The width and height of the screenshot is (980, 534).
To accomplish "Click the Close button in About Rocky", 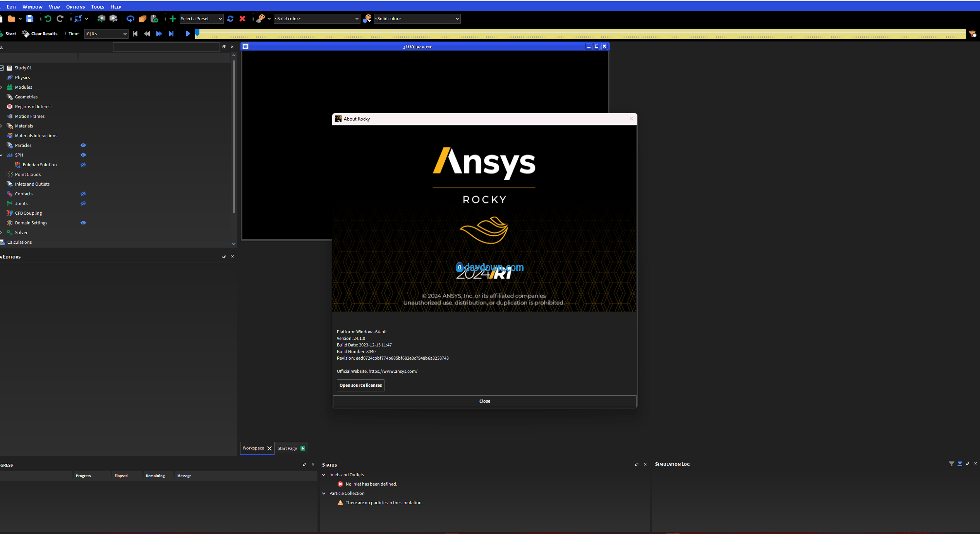I will (484, 401).
